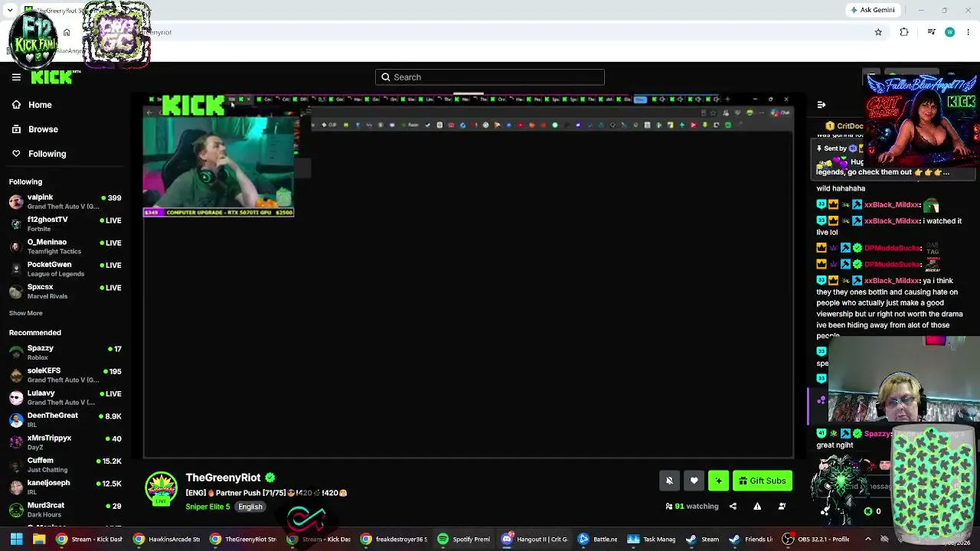Open Steam window from the taskbar

(x=703, y=539)
